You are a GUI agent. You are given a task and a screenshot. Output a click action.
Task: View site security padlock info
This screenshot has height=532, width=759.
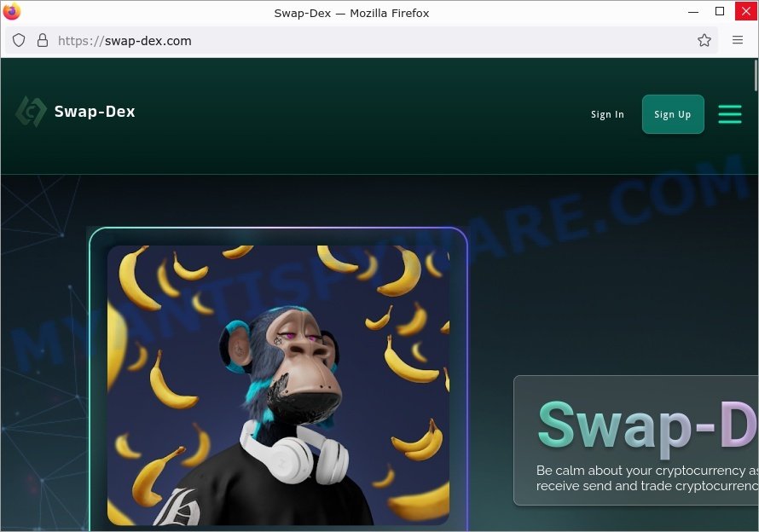pos(43,40)
